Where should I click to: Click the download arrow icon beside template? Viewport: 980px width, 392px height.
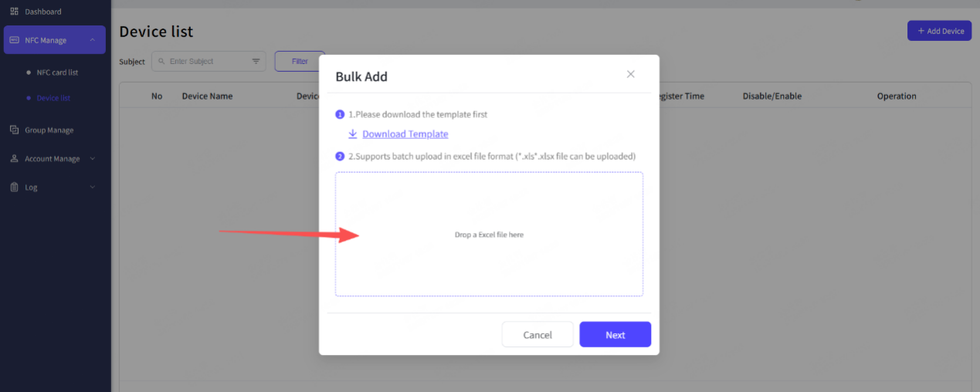(x=352, y=133)
